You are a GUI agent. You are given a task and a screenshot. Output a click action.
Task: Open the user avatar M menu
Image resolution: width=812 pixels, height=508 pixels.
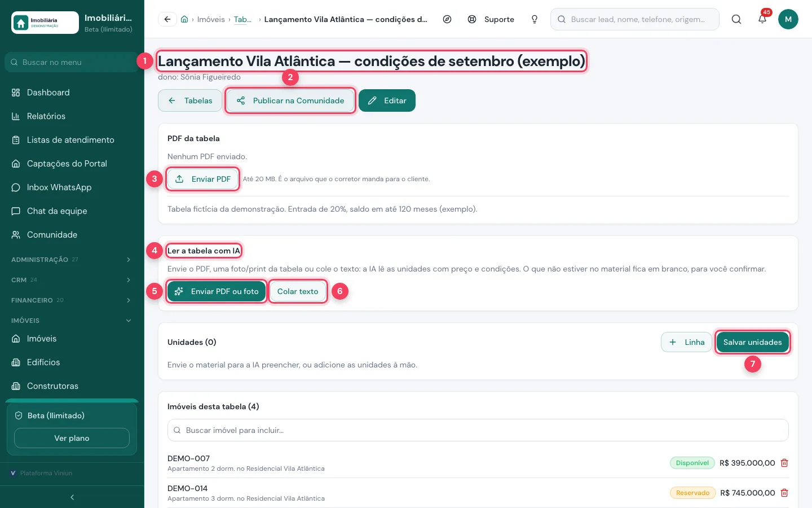(788, 19)
